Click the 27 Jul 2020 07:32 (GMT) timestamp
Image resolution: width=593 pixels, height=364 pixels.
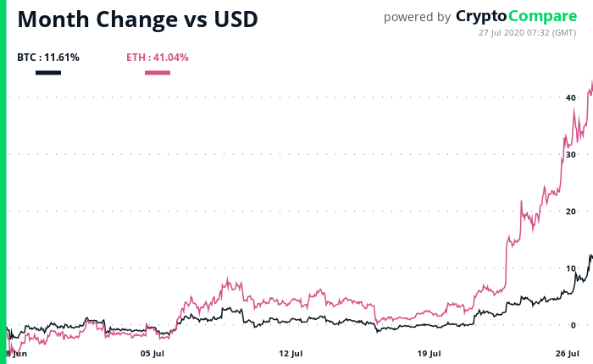(527, 32)
